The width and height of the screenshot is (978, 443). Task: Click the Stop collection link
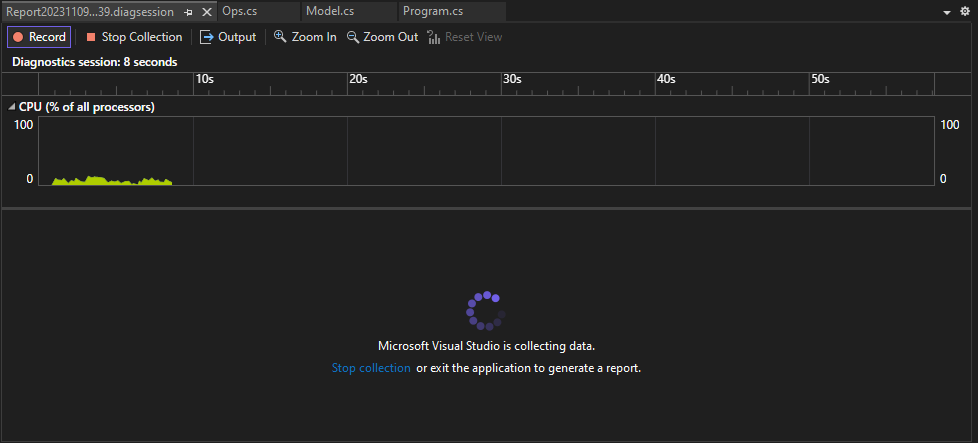[x=371, y=368]
